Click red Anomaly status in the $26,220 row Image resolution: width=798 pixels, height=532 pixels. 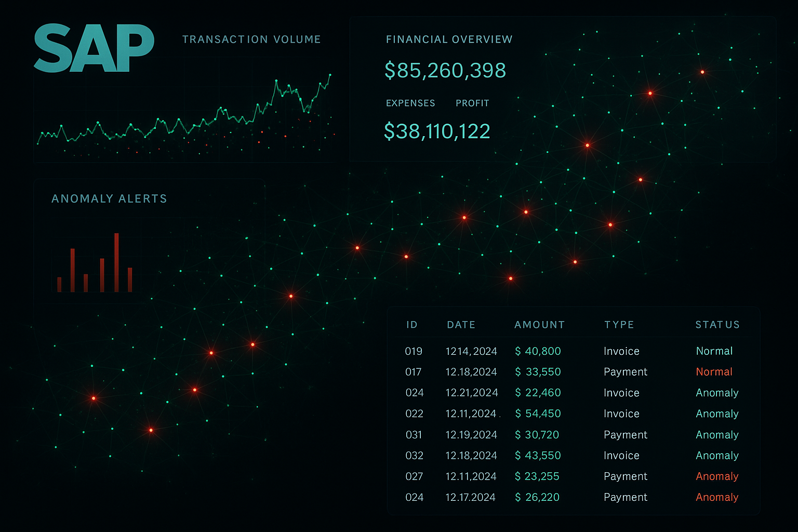(717, 497)
